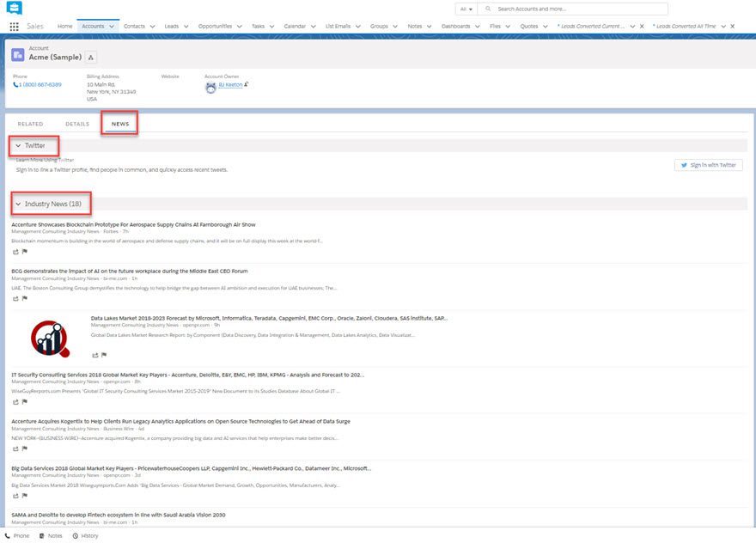Collapse the Twitter section

[18, 146]
